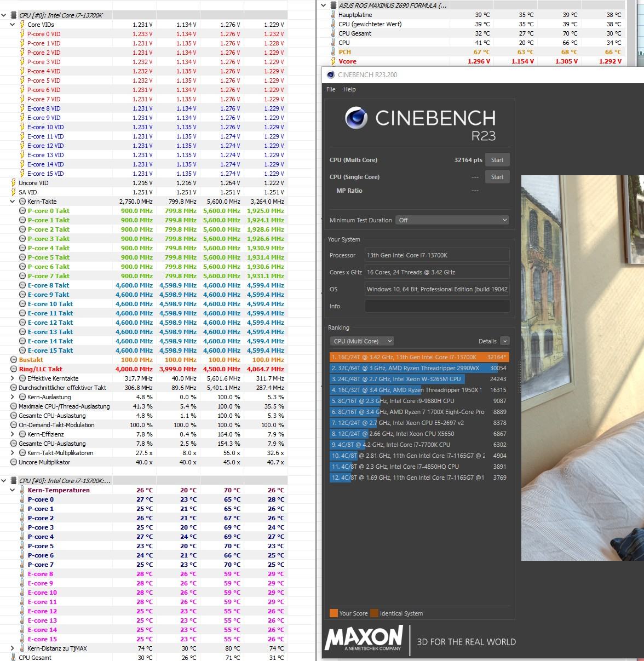Expand the Effektive Kerntakte row
Image resolution: width=644 pixels, height=661 pixels.
pos(13,378)
